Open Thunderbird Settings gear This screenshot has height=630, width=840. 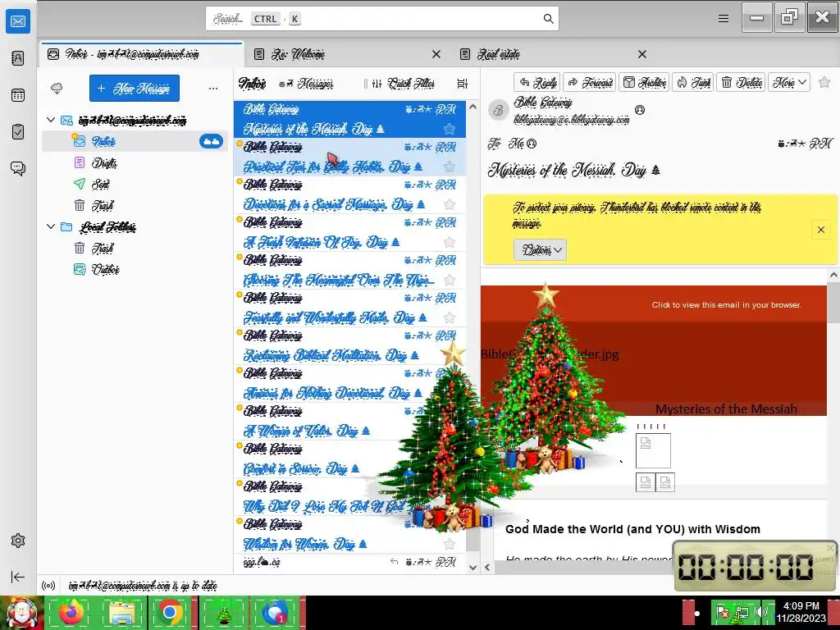point(18,541)
